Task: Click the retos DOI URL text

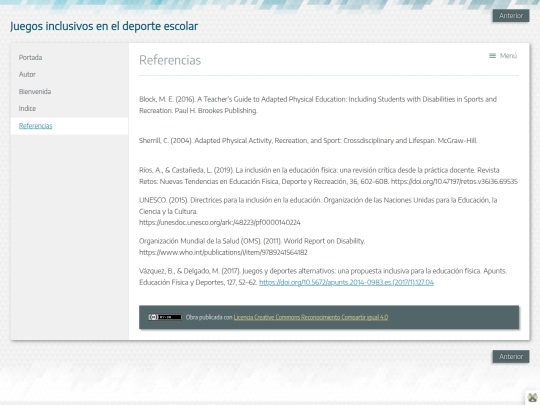Action: (x=454, y=181)
